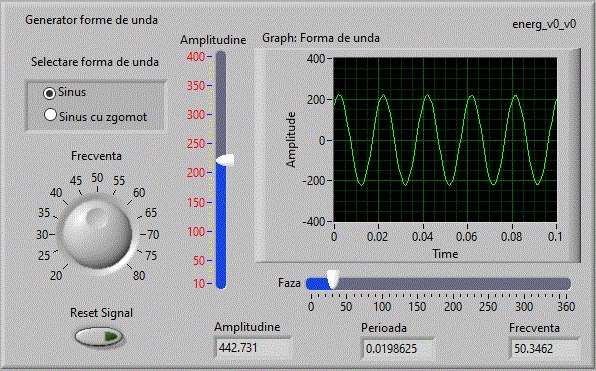The width and height of the screenshot is (596, 371).
Task: Click the 20 mark on Frecventa dial
Action: click(x=56, y=275)
